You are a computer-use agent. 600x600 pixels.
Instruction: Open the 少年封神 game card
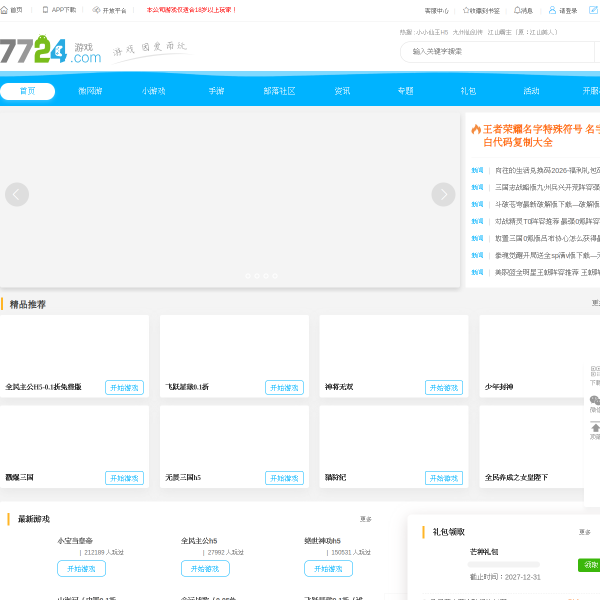(540, 356)
